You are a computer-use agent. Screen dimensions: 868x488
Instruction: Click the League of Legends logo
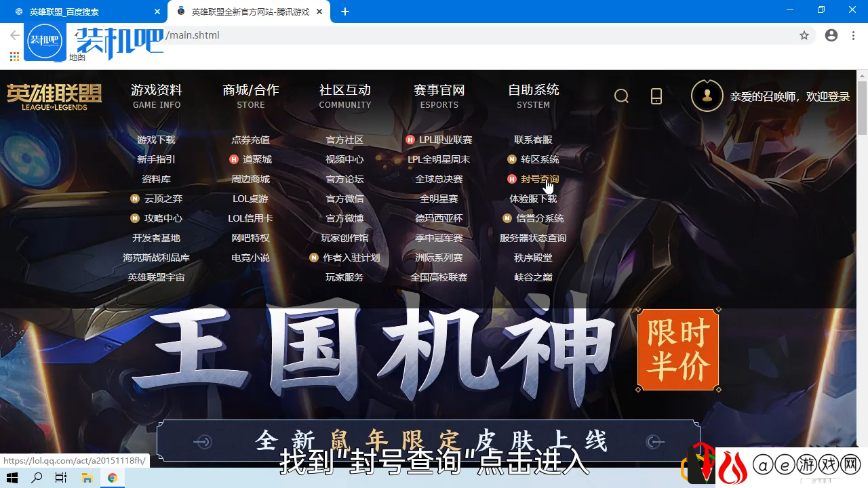click(x=54, y=97)
